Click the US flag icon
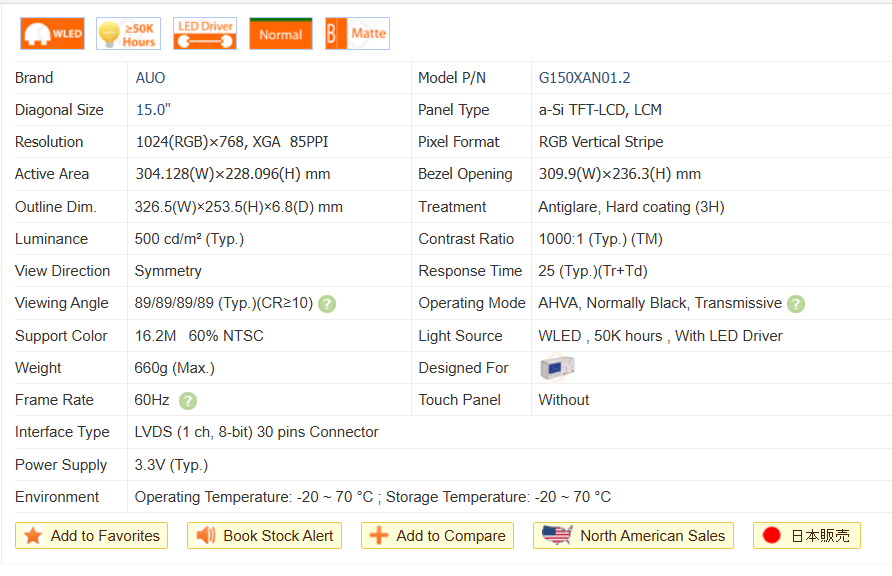 point(557,535)
